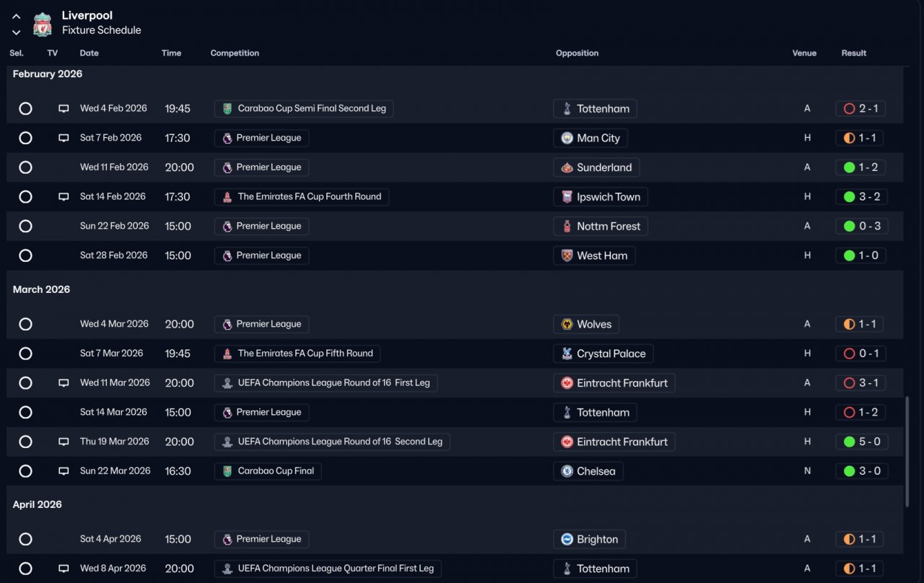Click the Sel. column header
This screenshot has width=924, height=583.
point(17,53)
